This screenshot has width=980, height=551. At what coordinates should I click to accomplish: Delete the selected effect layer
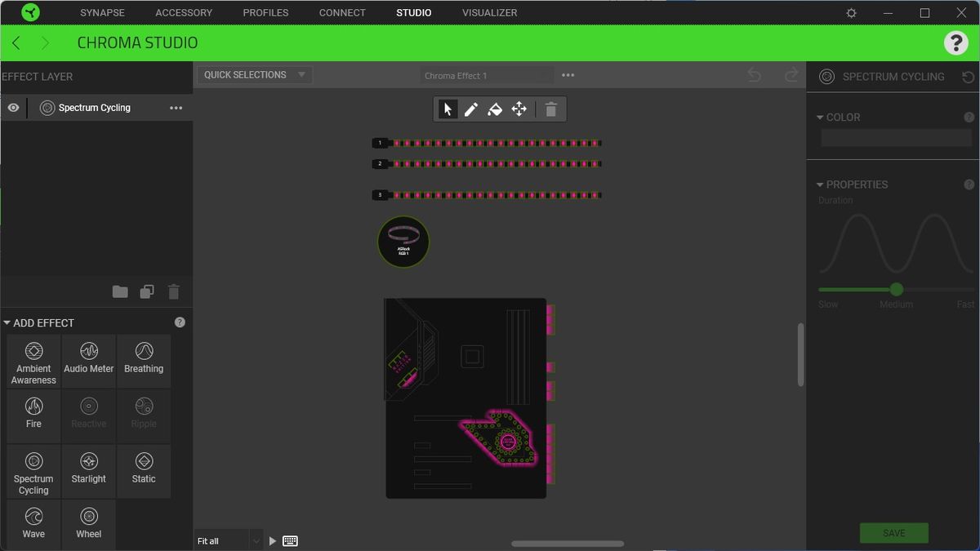(x=173, y=292)
